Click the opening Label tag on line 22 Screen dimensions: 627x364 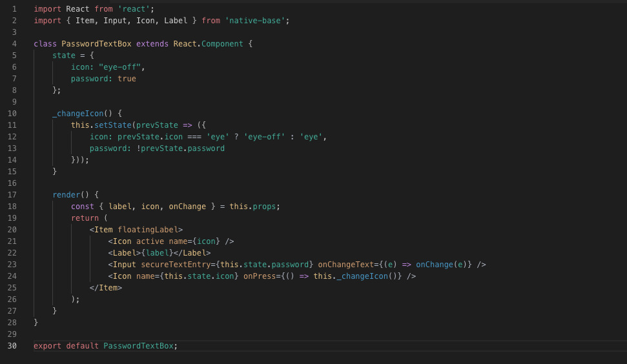(x=125, y=253)
